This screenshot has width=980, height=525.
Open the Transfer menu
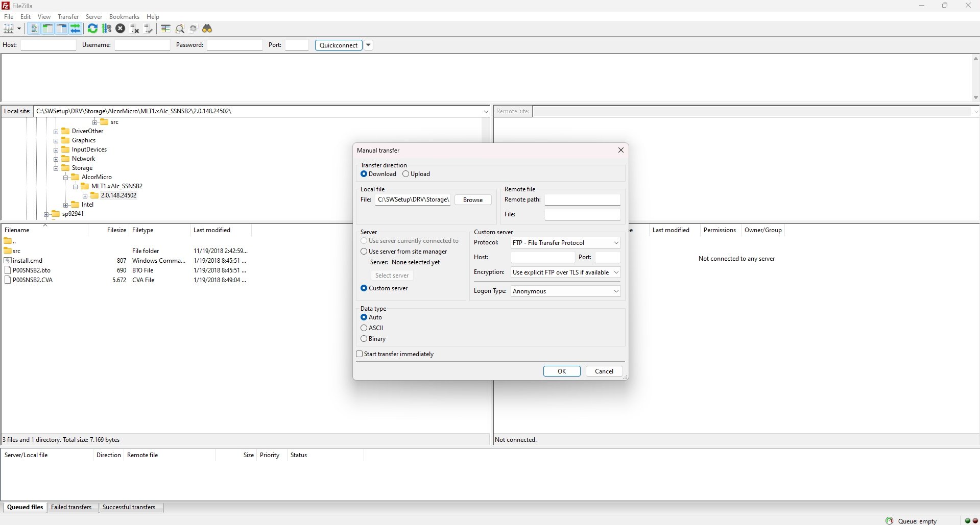(68, 17)
